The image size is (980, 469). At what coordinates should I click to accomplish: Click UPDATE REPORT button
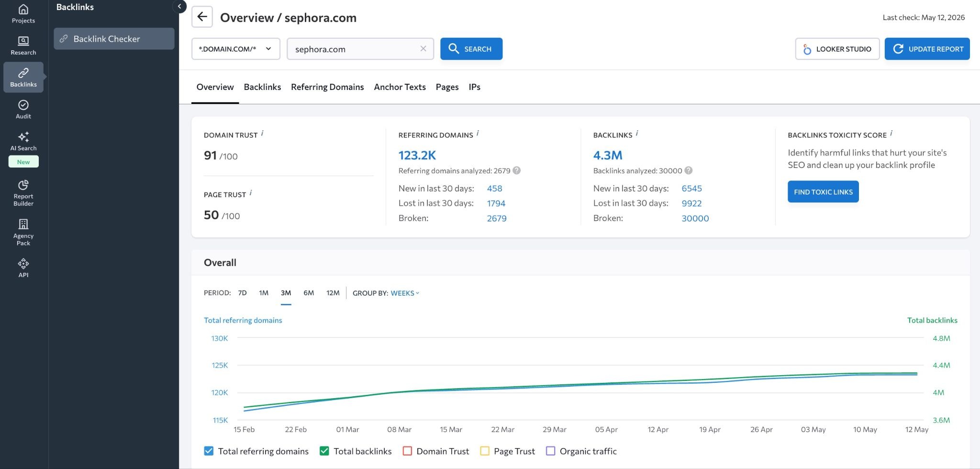(x=927, y=49)
